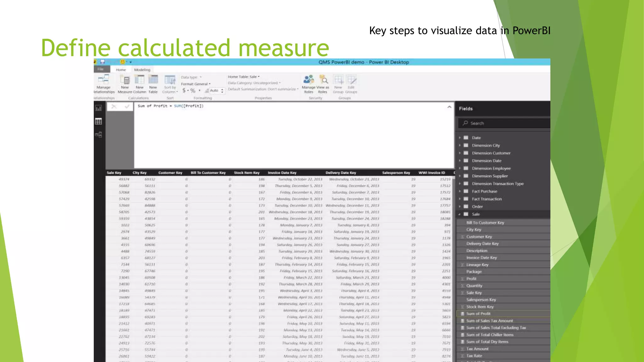Click the table icon beside Fact Purchase
Image resolution: width=644 pixels, height=362 pixels.
pos(466,191)
